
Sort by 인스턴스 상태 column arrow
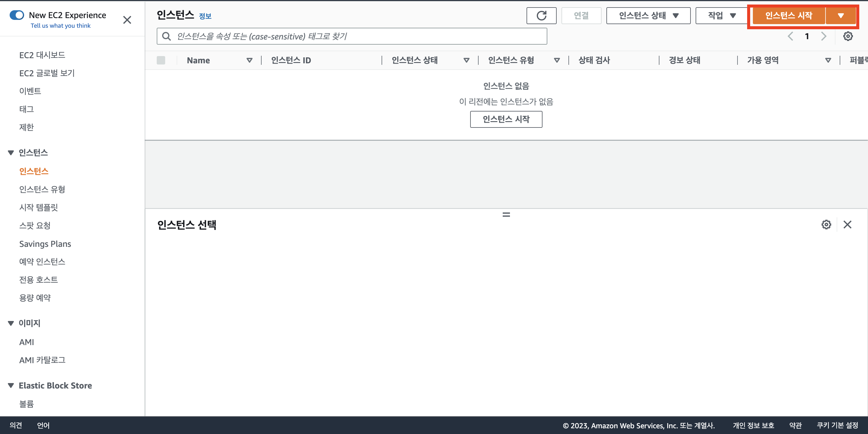466,60
